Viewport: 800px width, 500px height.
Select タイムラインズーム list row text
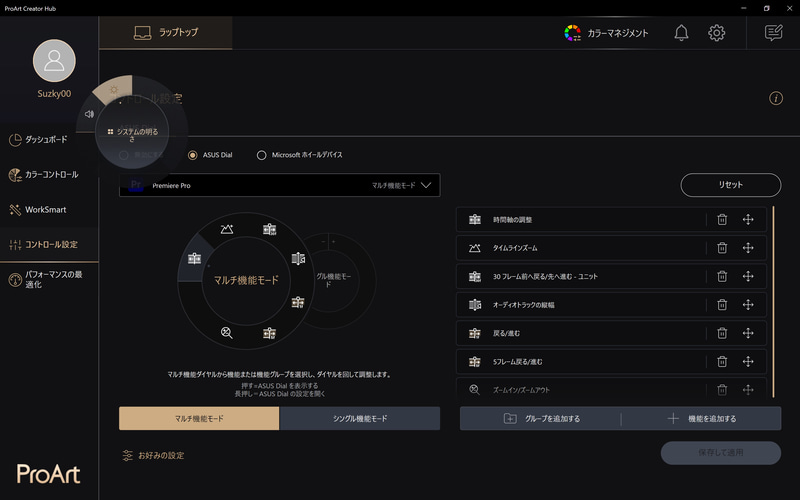[515, 248]
